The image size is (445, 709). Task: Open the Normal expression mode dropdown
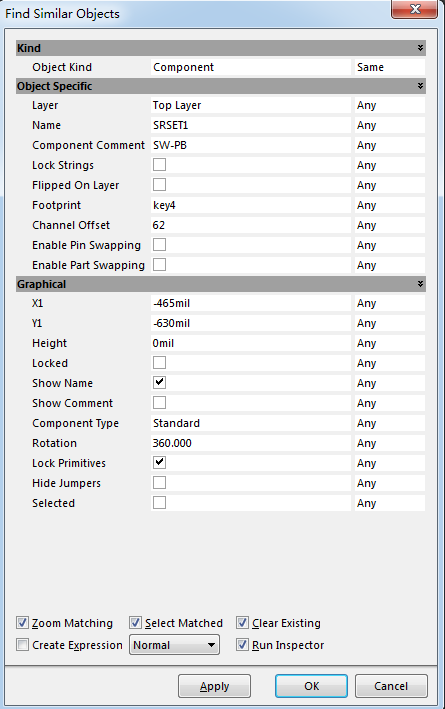coord(175,645)
